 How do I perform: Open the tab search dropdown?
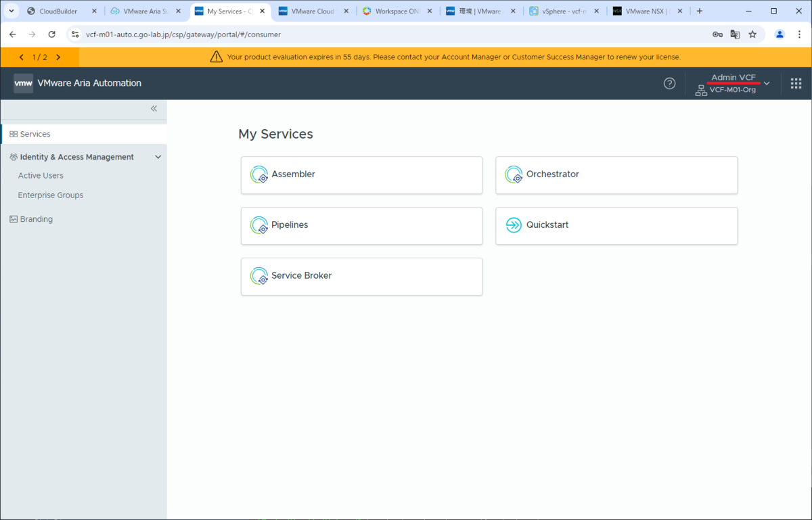coord(11,11)
